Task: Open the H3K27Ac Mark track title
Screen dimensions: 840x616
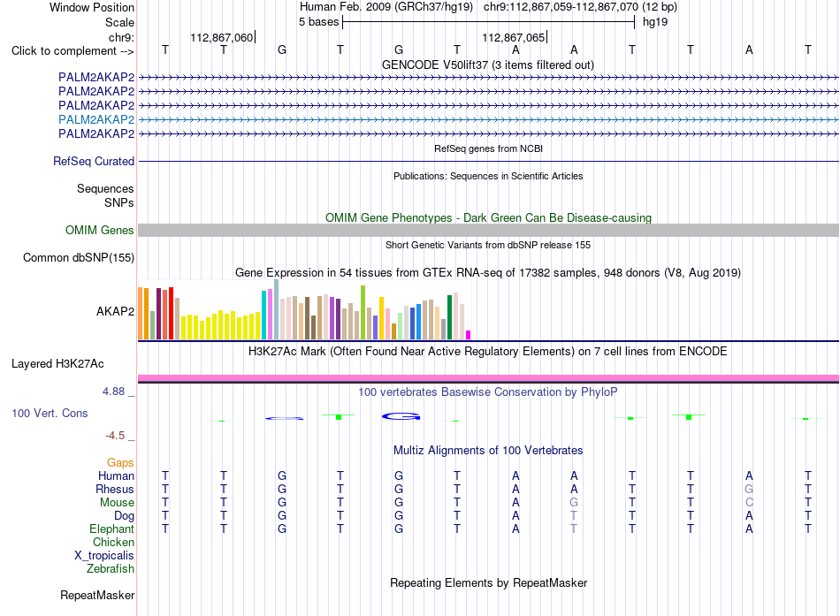Action: click(487, 352)
